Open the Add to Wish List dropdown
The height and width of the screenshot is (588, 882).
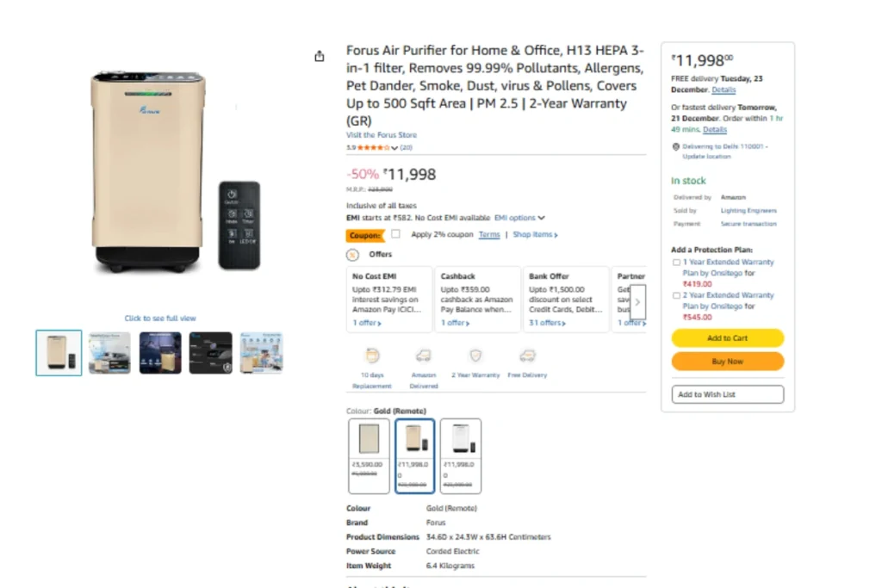point(727,394)
